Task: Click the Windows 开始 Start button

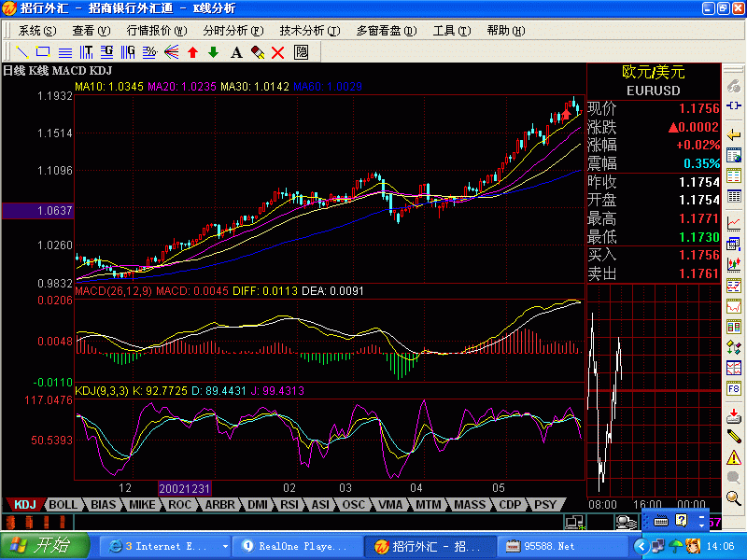Action: tap(45, 546)
